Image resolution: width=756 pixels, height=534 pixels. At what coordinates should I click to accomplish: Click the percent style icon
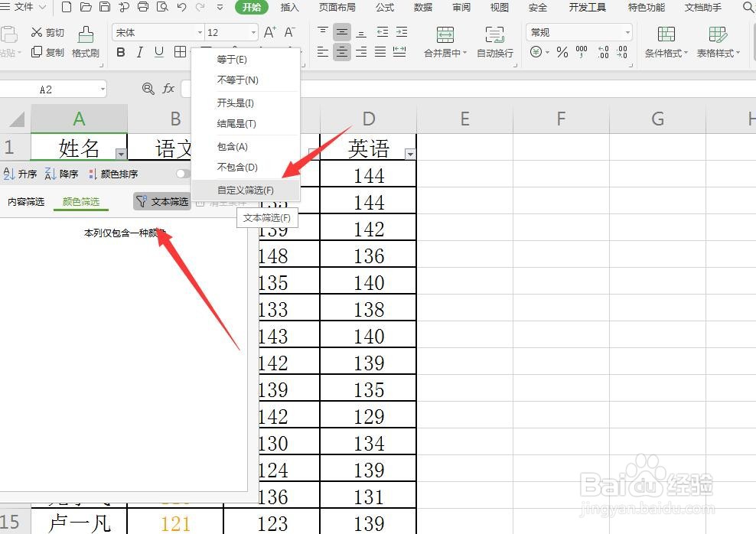coord(562,50)
